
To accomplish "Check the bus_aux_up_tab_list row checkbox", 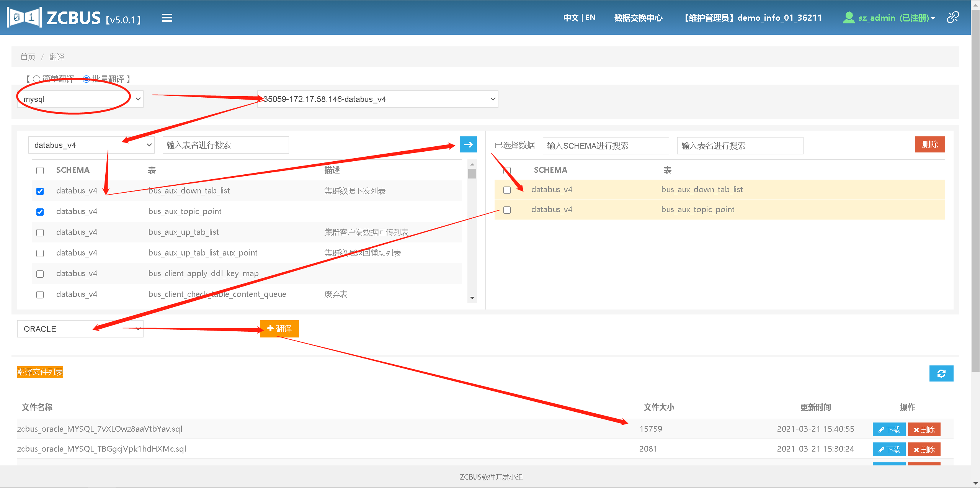I will [40, 233].
